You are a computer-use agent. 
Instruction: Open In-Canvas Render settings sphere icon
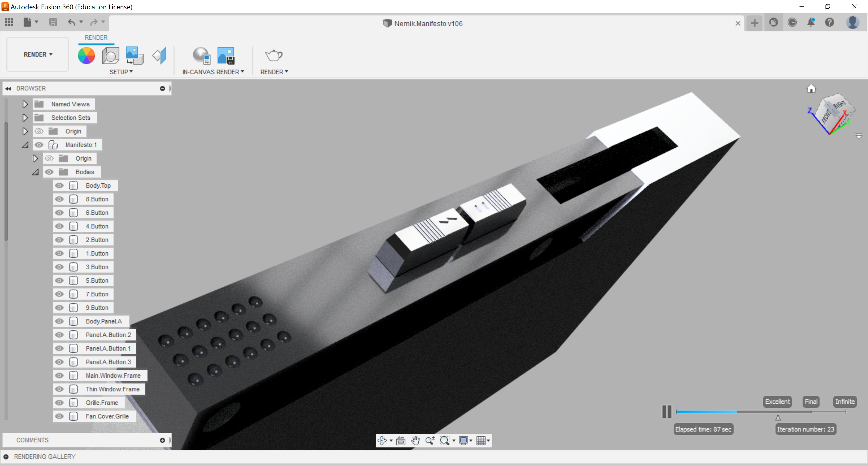click(201, 56)
